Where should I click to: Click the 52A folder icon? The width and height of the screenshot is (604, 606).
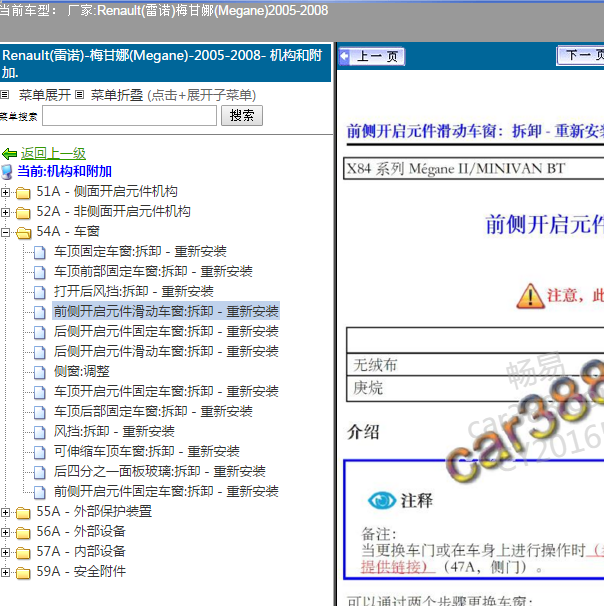tap(23, 212)
